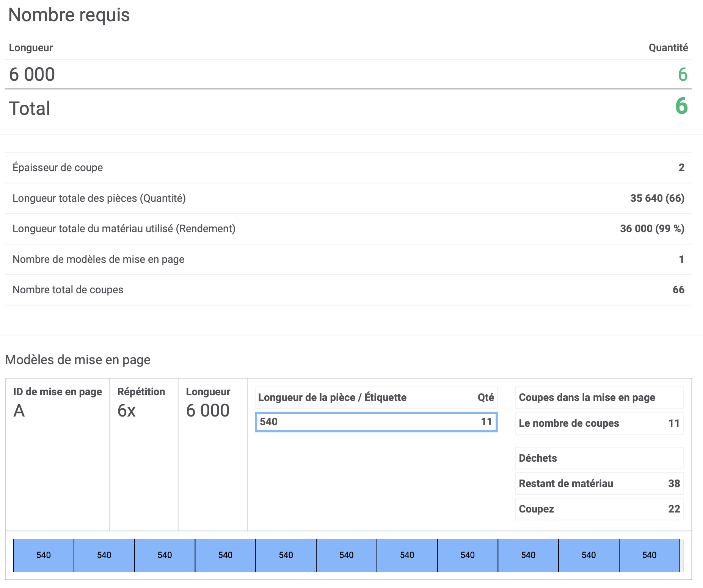Click "Longueur totale des pièces (Quantité)" label

[x=99, y=198]
